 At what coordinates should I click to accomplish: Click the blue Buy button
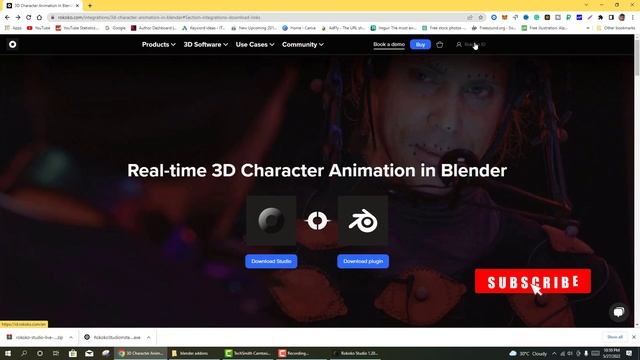420,44
